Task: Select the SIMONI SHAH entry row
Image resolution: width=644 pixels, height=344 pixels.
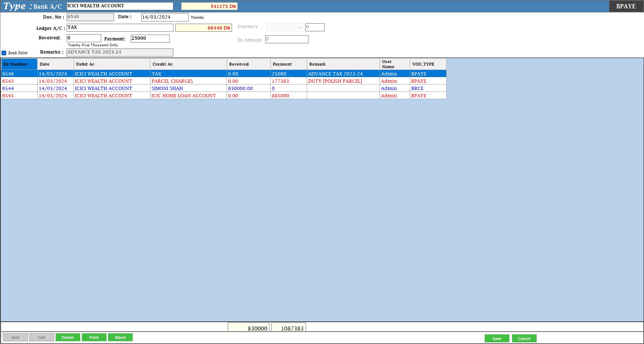Action: [x=167, y=89]
